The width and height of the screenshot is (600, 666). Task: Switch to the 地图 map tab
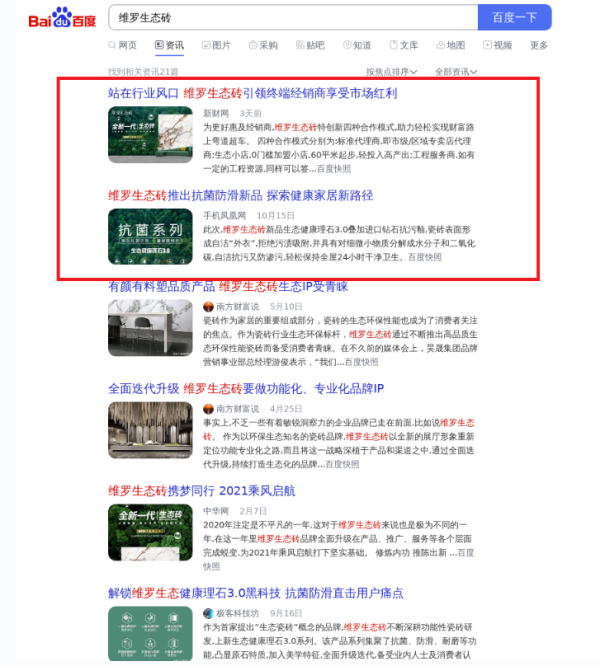[449, 46]
